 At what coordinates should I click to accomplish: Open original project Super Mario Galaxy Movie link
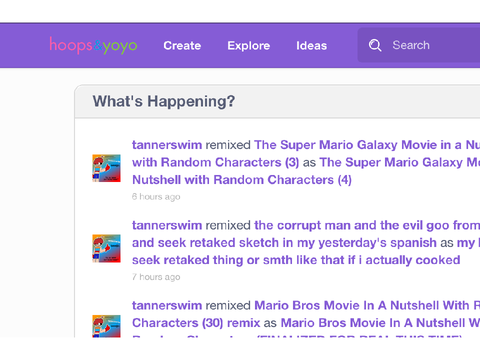(x=367, y=145)
